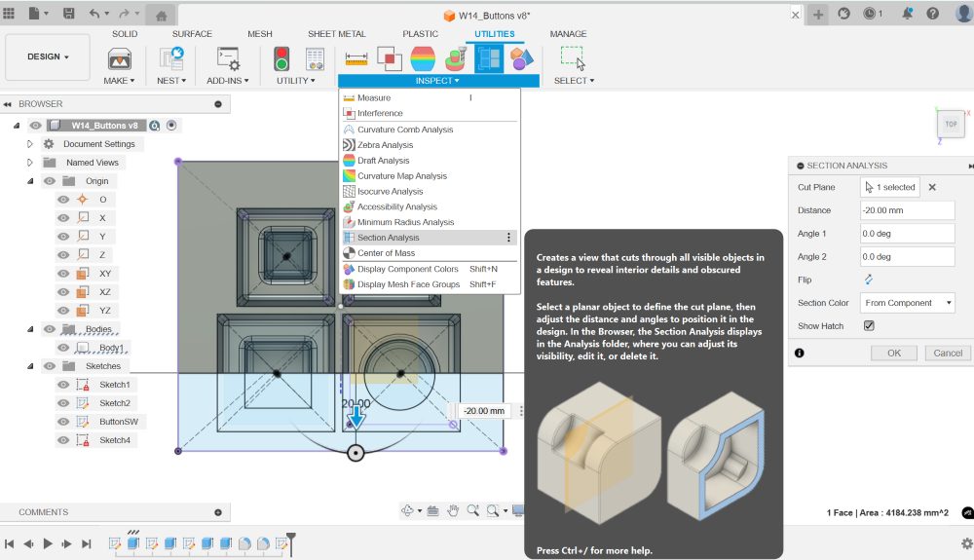Switch to the MANAGE tab

[568, 33]
